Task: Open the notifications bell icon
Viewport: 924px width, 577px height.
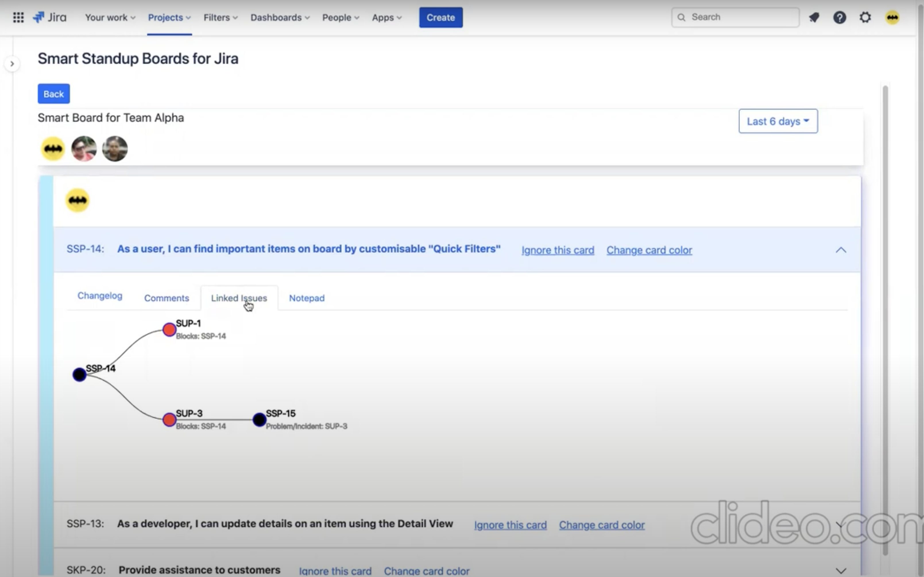Action: point(814,18)
